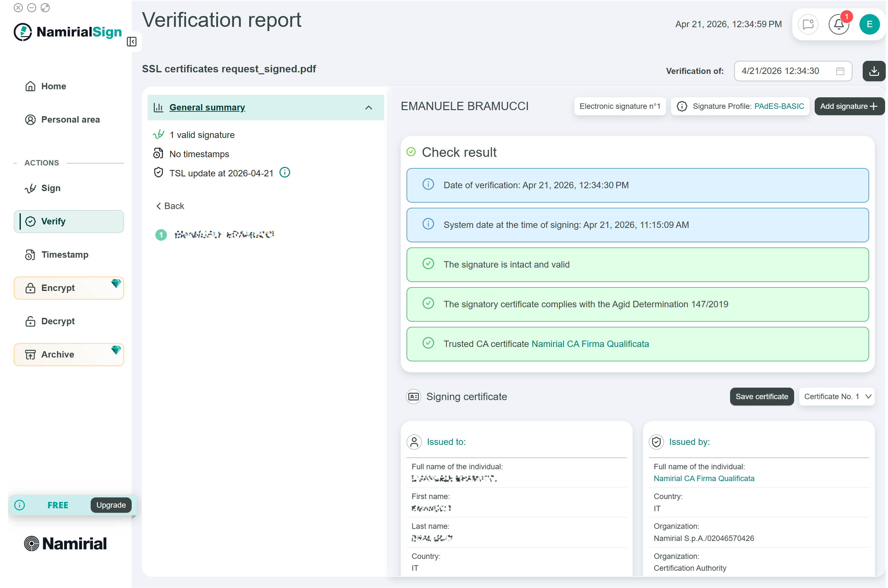Open Namirial CA Firma Qualificata link in Check result
The height and width of the screenshot is (588, 888).
(591, 344)
